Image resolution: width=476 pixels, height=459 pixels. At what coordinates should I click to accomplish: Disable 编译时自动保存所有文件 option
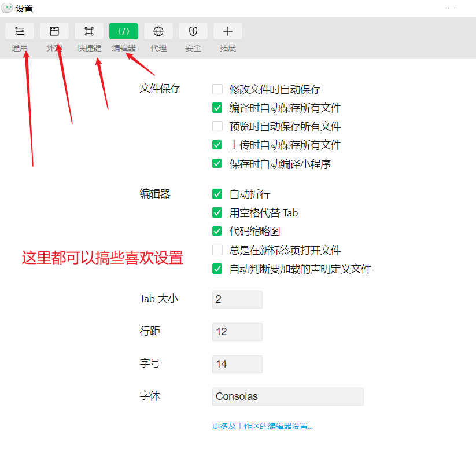click(217, 108)
